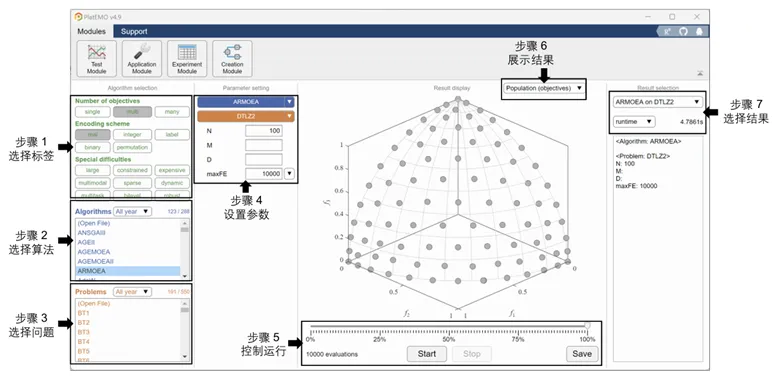Select (Open File) in Problems list
780x381 pixels.
click(128, 303)
